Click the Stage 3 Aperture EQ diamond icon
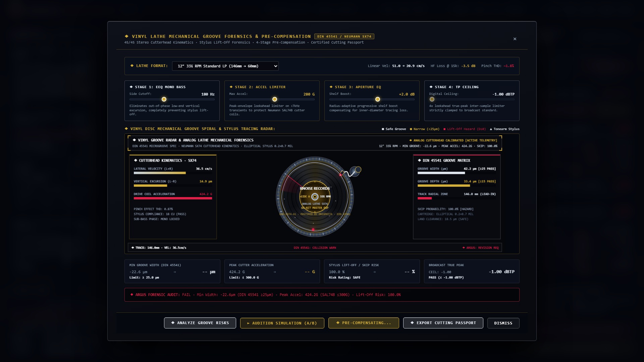This screenshot has width=644, height=362. coord(331,87)
